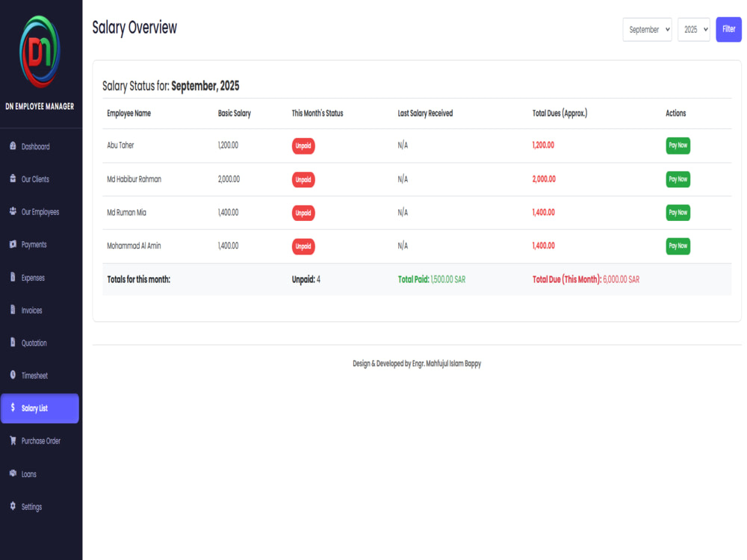Click Abu Taher's basic salary 1,200.00

228,146
